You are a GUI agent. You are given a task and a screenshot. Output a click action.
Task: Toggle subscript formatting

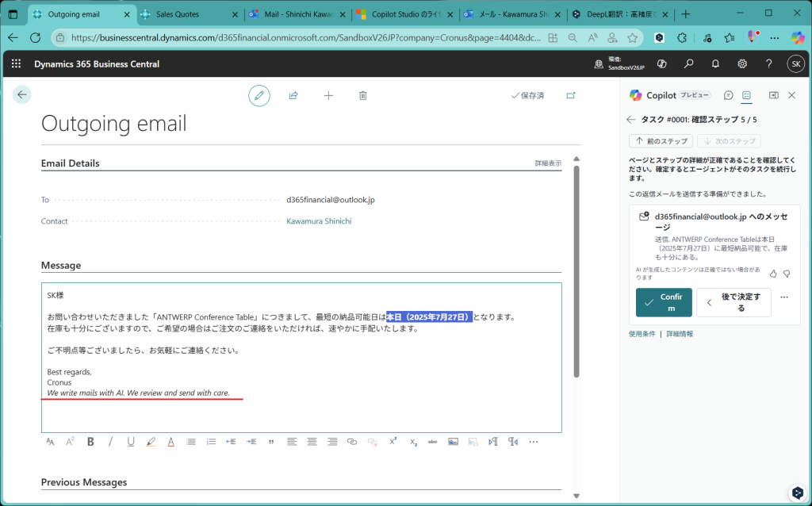[413, 442]
